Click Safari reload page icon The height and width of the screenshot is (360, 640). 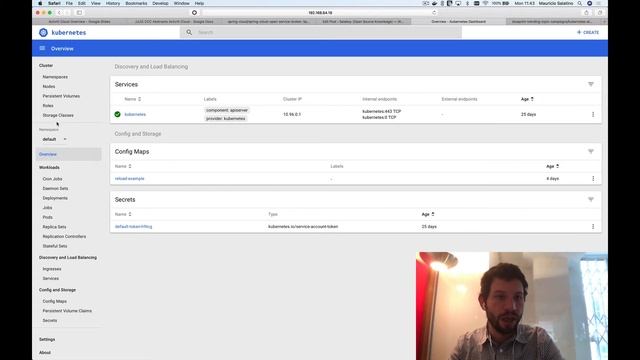434,13
